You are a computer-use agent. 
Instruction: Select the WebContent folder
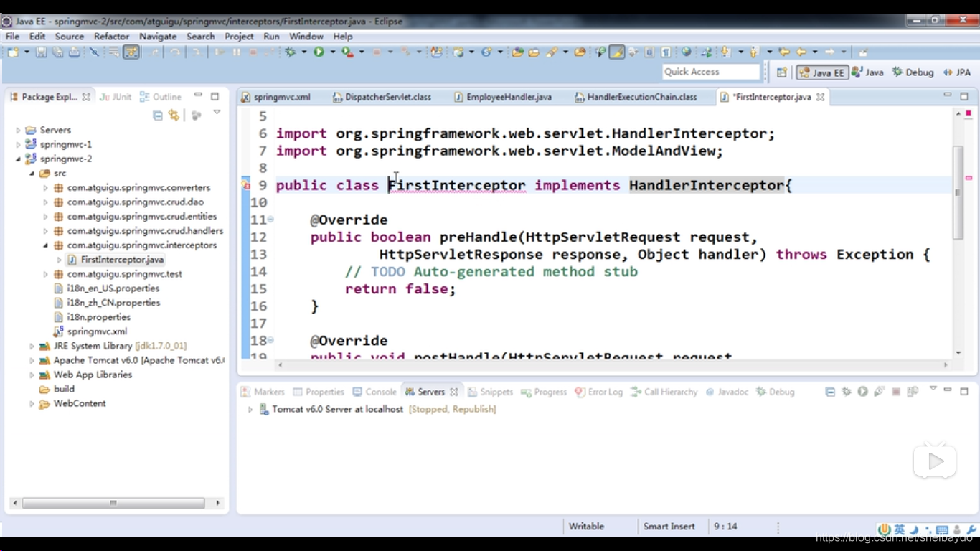[x=72, y=403]
